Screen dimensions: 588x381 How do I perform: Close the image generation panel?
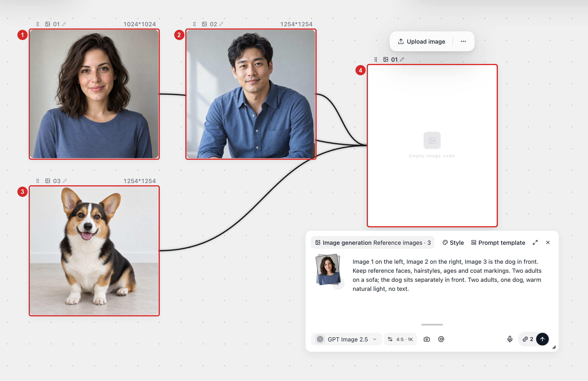pyautogui.click(x=548, y=243)
